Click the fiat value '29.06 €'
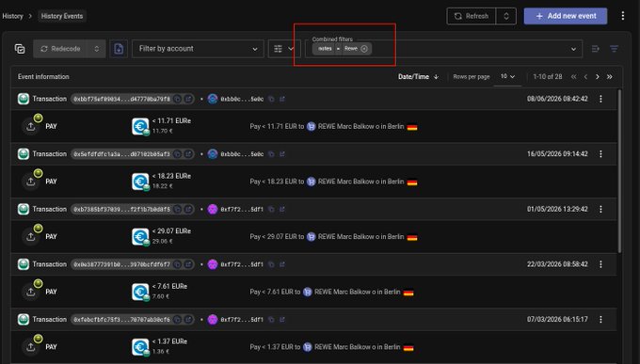This screenshot has height=364, width=640. point(163,241)
